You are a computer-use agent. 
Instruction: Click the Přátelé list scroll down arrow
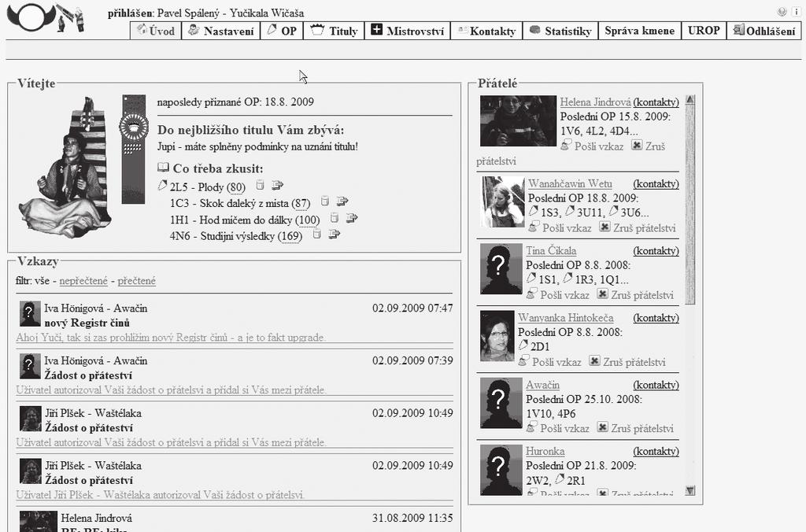click(690, 491)
